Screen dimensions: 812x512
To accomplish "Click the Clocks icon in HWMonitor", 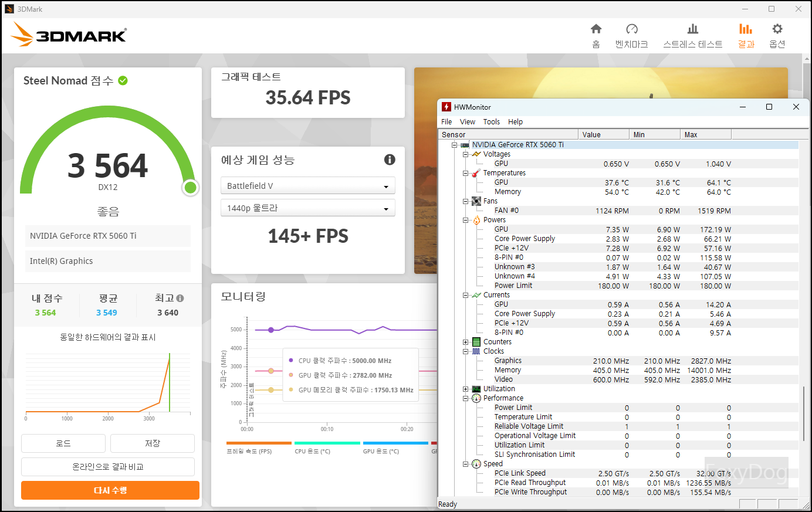I will 476,351.
